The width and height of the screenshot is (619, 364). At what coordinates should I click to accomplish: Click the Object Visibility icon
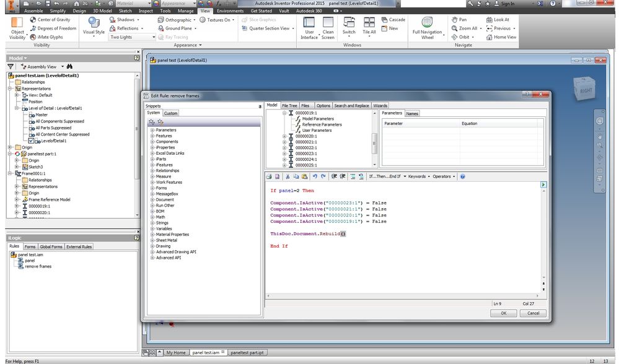(17, 23)
